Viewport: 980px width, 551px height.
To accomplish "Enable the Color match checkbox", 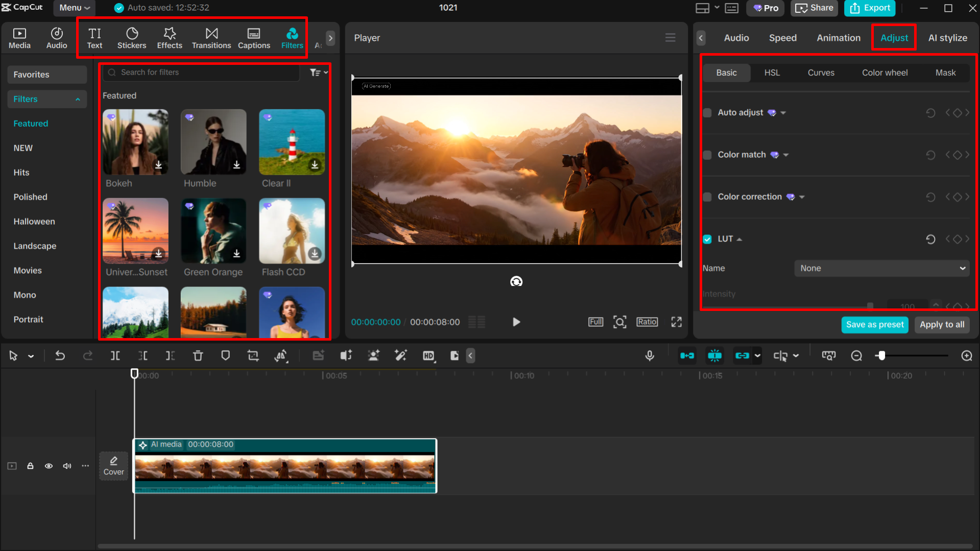I will tap(707, 155).
